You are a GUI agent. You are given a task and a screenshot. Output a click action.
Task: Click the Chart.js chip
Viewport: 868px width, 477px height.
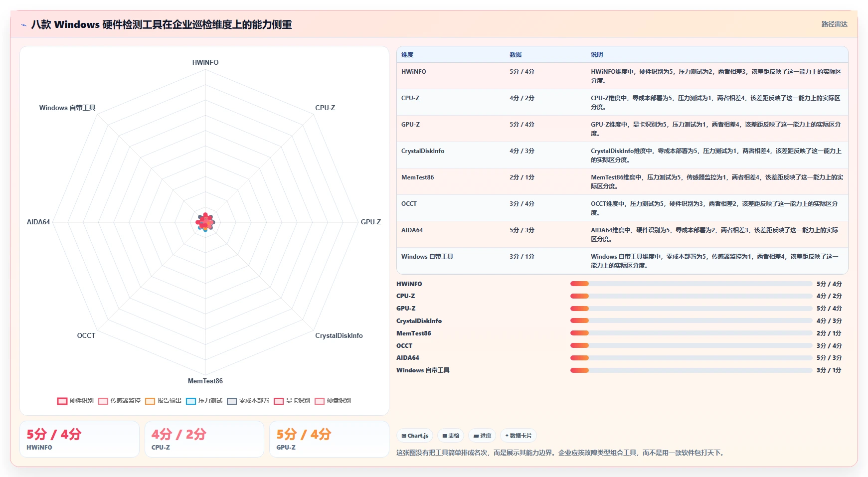(x=415, y=436)
